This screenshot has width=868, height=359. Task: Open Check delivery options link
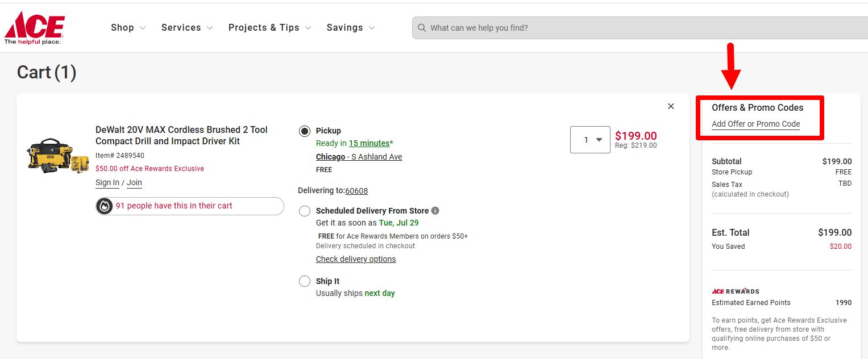click(x=356, y=259)
